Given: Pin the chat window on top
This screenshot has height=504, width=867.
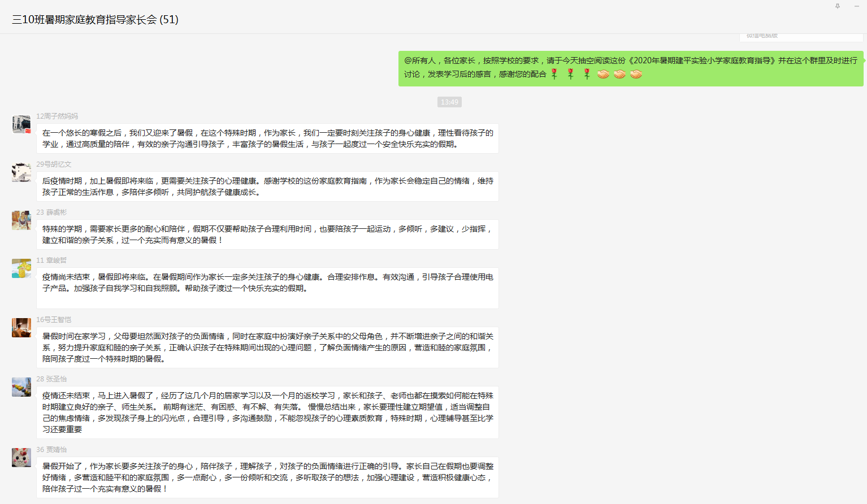Looking at the screenshot, I should pos(838,6).
